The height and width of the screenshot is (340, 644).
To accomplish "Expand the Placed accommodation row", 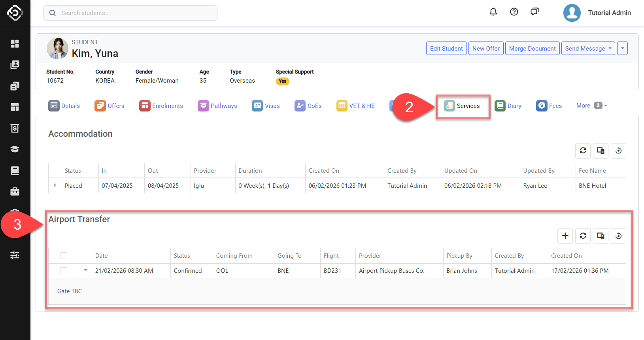I will 55,185.
